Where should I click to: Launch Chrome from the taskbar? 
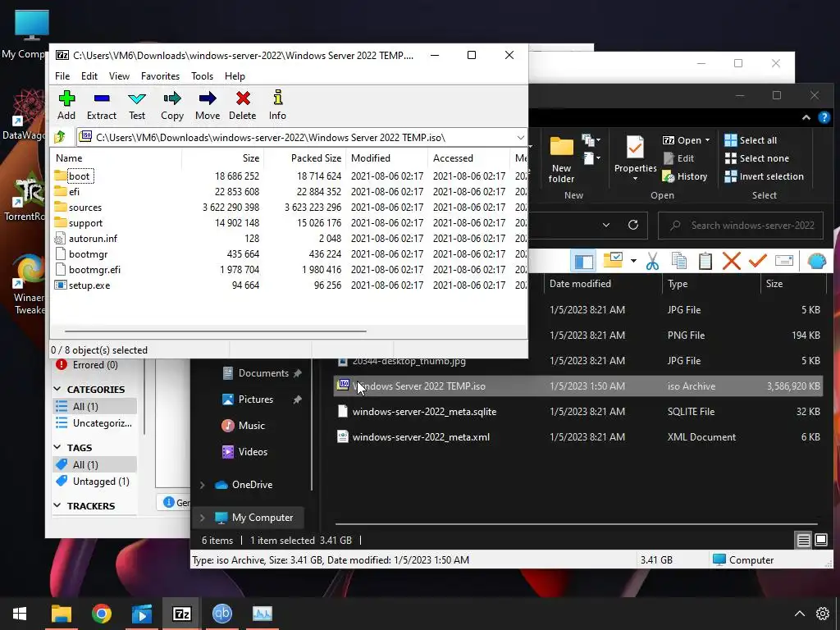tap(101, 614)
